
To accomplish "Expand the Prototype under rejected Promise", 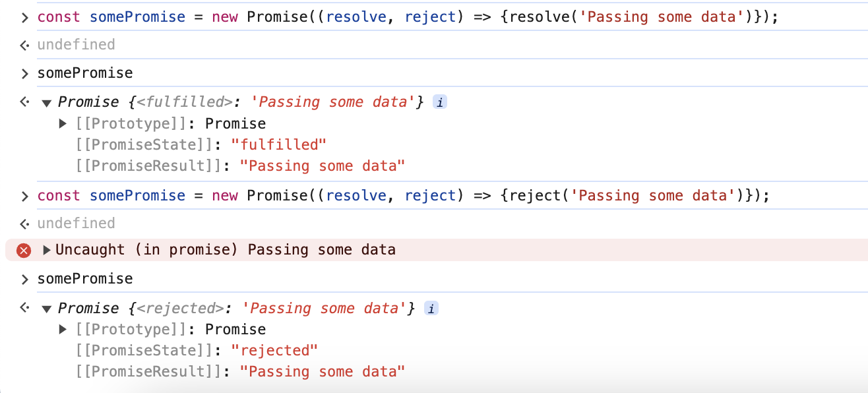I will (x=63, y=329).
